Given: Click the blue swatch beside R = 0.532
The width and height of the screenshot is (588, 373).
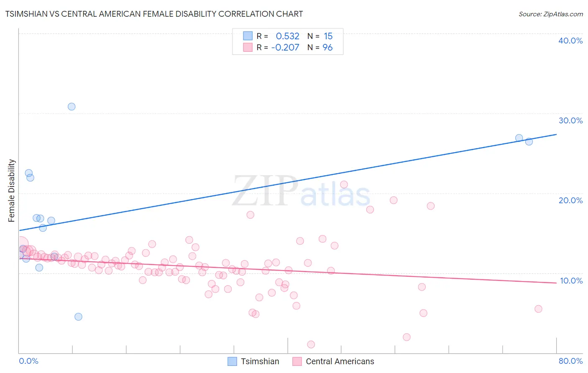Looking at the screenshot, I should click(x=248, y=36).
